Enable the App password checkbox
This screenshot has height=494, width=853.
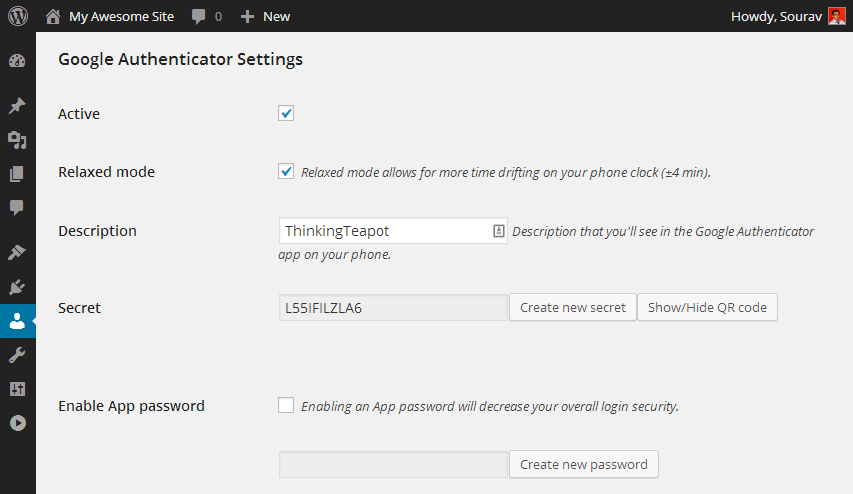click(286, 405)
